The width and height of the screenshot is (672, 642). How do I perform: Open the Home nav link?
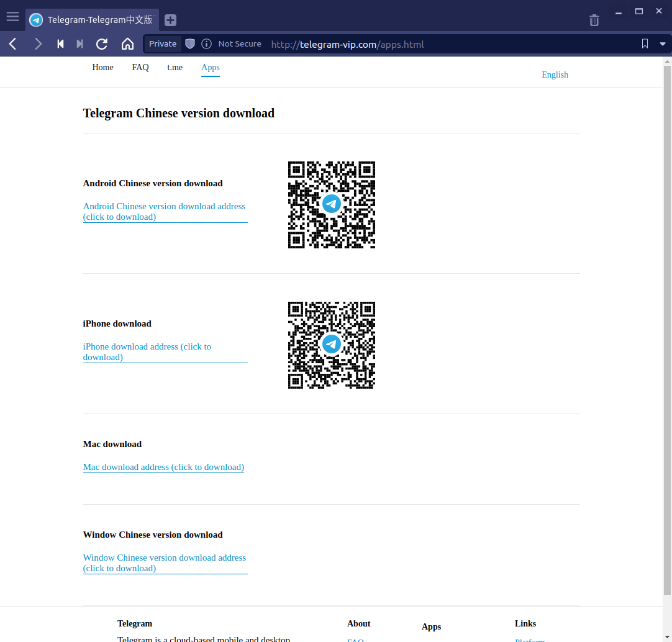[x=103, y=67]
